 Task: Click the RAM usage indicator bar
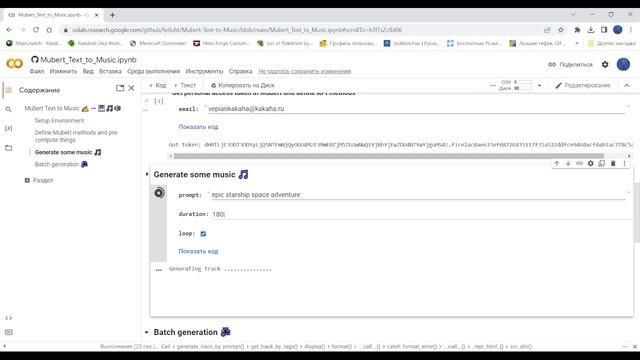[x=523, y=82]
